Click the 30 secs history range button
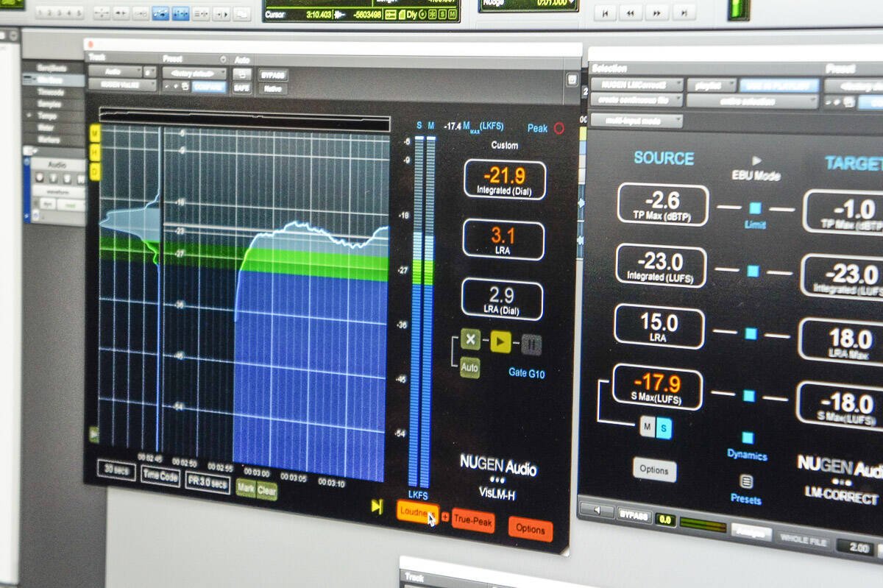Viewport: 883px width, 588px height. (x=116, y=471)
